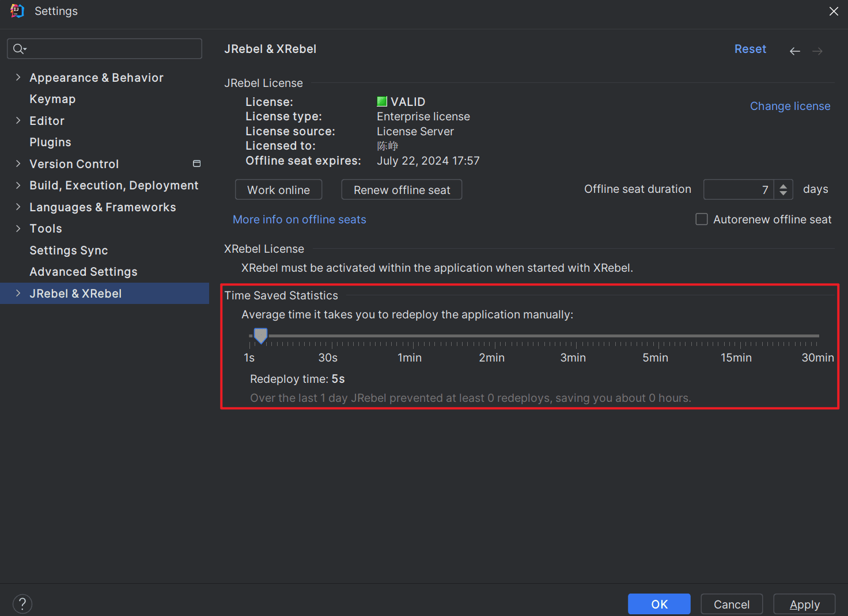This screenshot has width=848, height=616.
Task: Click the settings search input field
Action: (x=104, y=49)
